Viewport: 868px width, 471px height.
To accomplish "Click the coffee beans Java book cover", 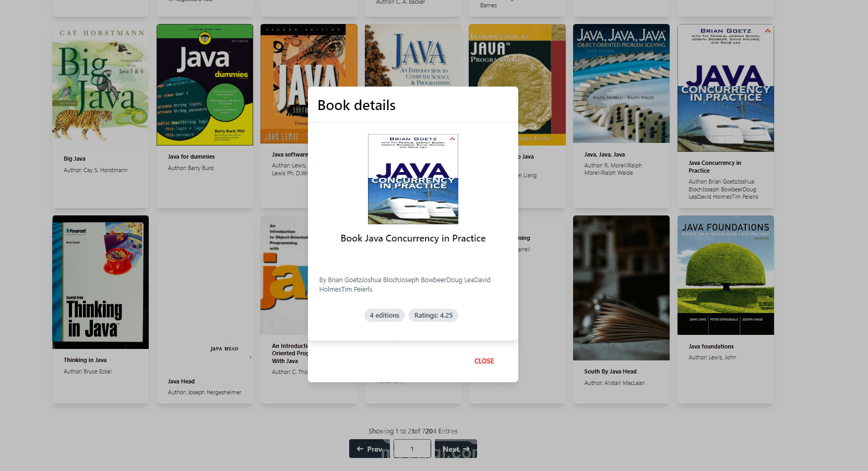I will coord(413,55).
